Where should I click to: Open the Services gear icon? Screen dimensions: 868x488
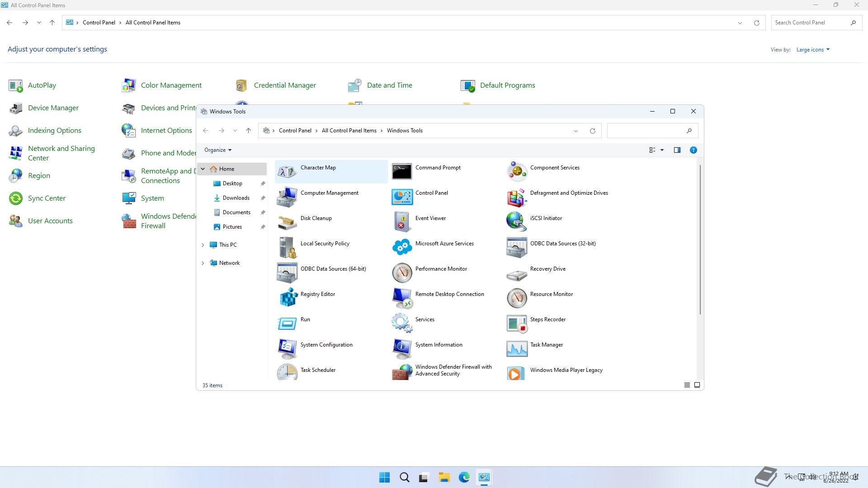coord(402,323)
